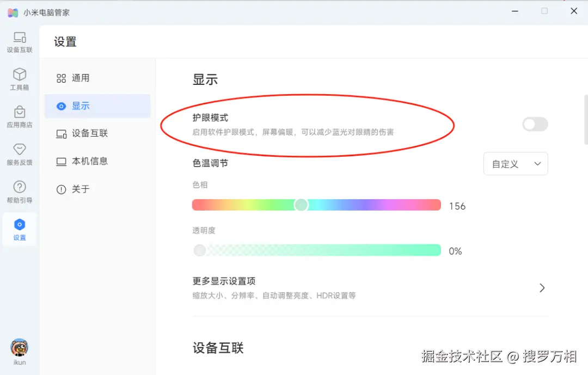Expand 更多显示设置项 via its chevron
Image resolution: width=588 pixels, height=375 pixels.
tap(542, 287)
